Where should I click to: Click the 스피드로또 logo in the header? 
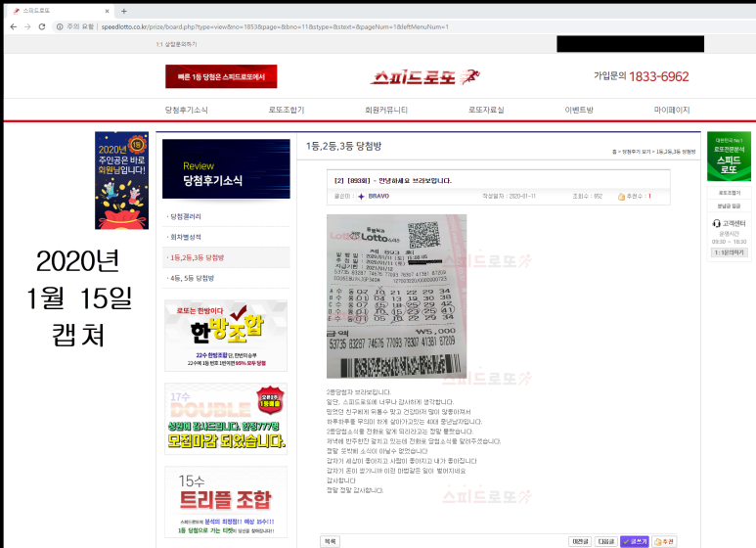tap(425, 76)
